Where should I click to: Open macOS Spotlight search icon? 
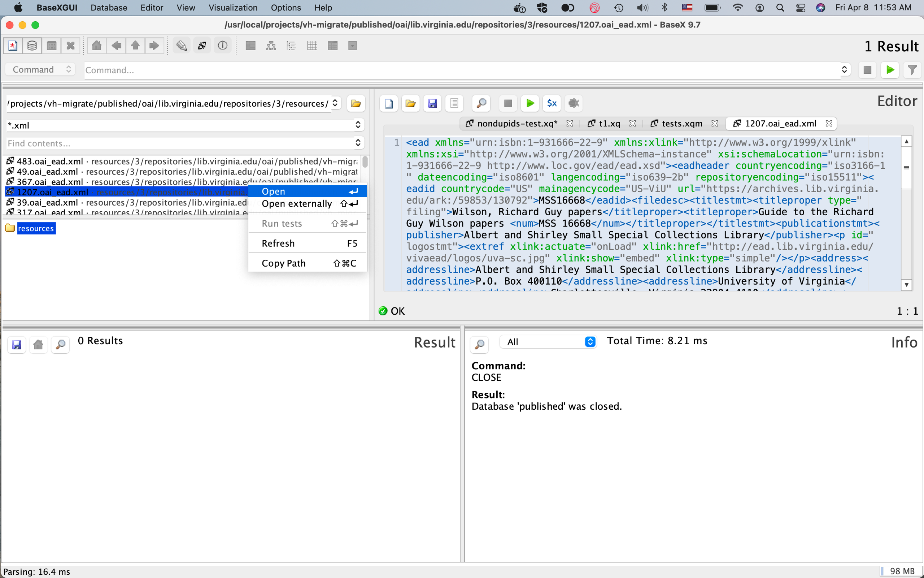780,8
